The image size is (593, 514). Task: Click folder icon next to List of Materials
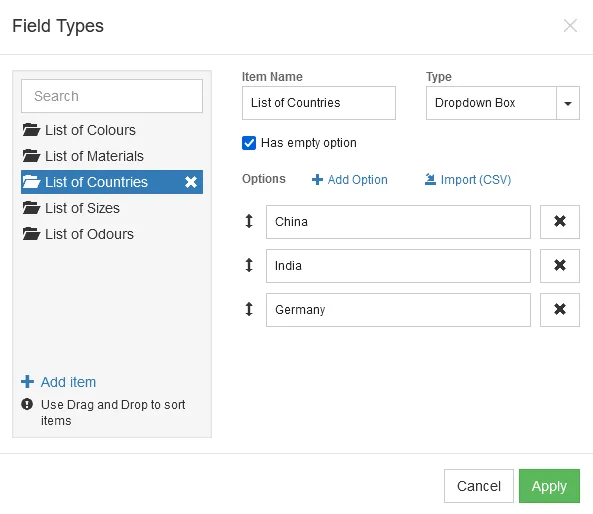[31, 156]
